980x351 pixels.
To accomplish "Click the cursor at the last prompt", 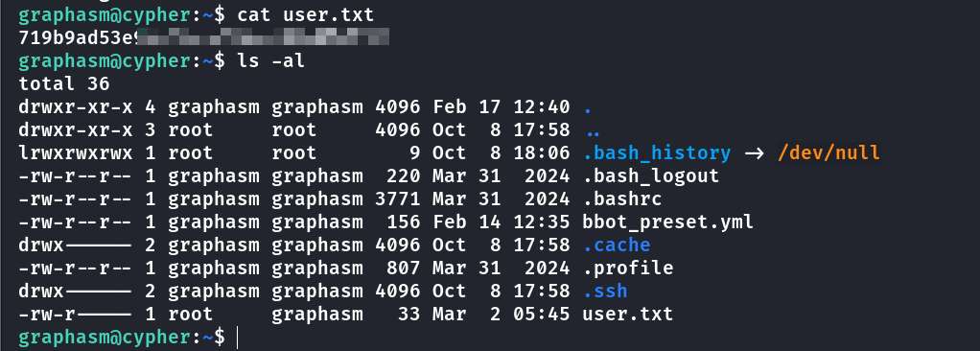I will (x=239, y=338).
